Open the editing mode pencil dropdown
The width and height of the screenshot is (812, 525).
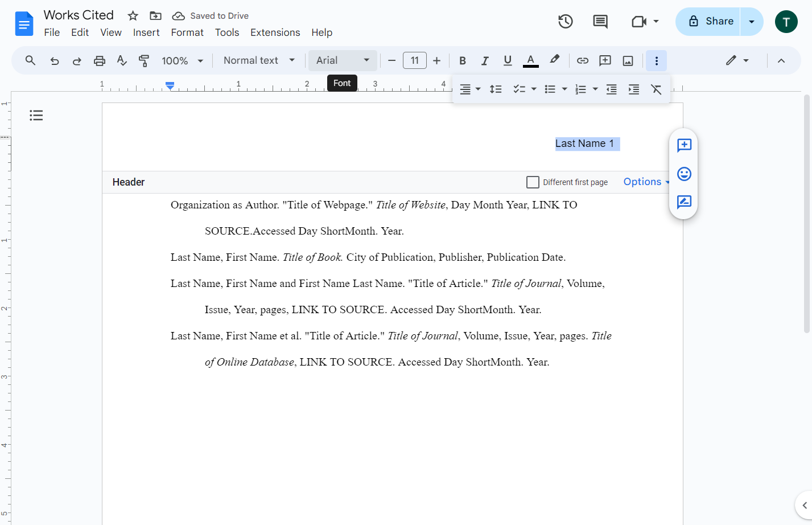(x=737, y=60)
